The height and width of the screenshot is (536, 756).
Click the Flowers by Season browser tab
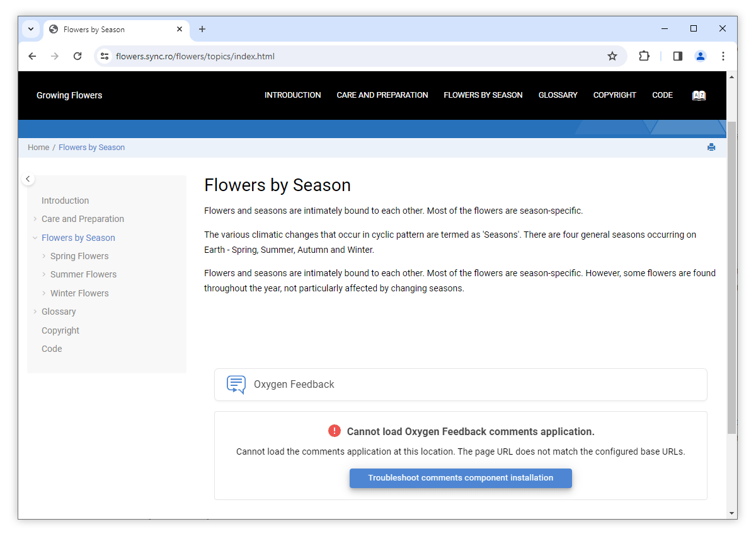click(x=117, y=29)
